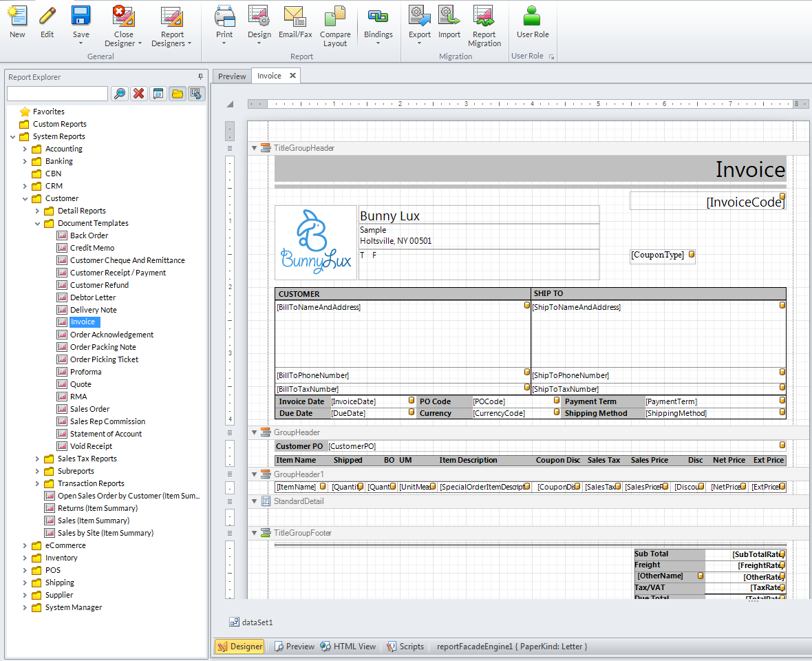This screenshot has width=812, height=661.
Task: Click the Compare Layout icon
Action: tap(335, 16)
